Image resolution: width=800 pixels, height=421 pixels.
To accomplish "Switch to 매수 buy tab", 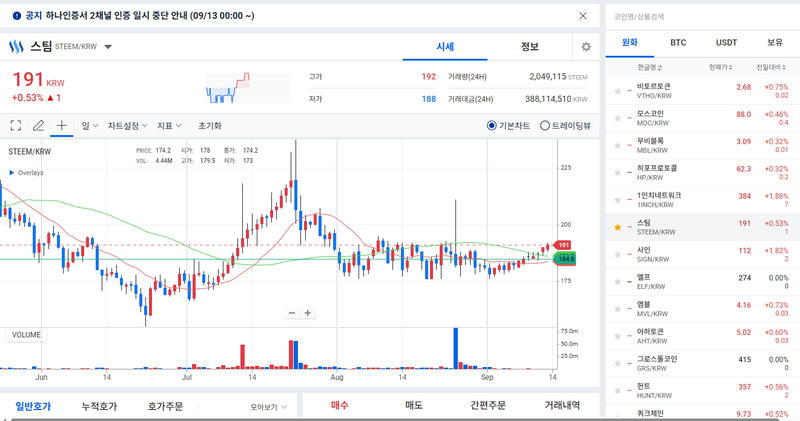I will [x=339, y=405].
